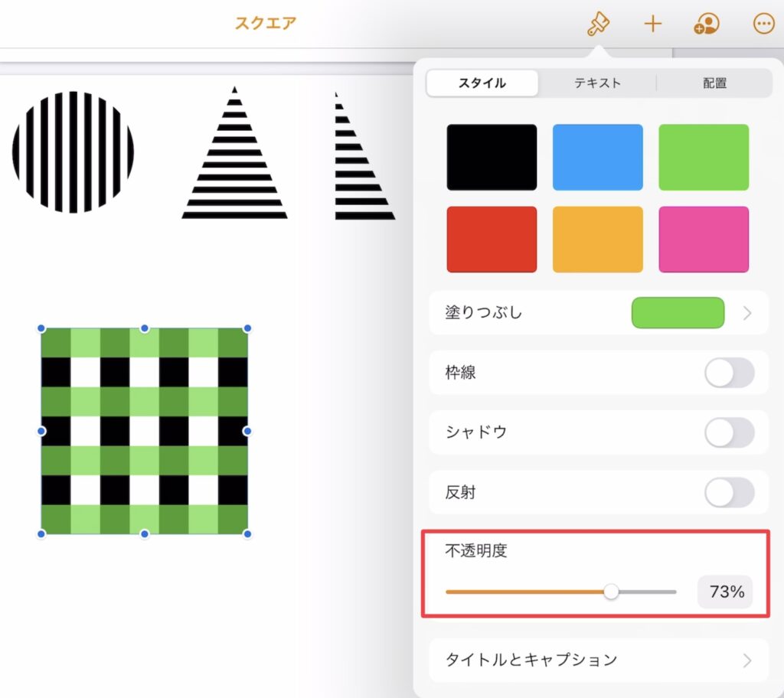The height and width of the screenshot is (698, 784).
Task: Select the full striped triangle shape
Action: [x=234, y=152]
